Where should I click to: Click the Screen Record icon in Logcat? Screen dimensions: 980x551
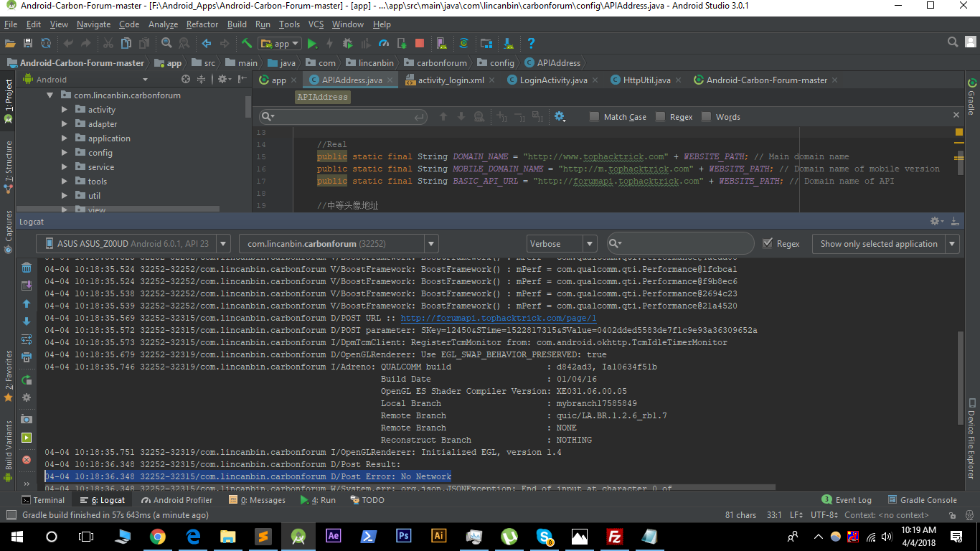click(27, 438)
